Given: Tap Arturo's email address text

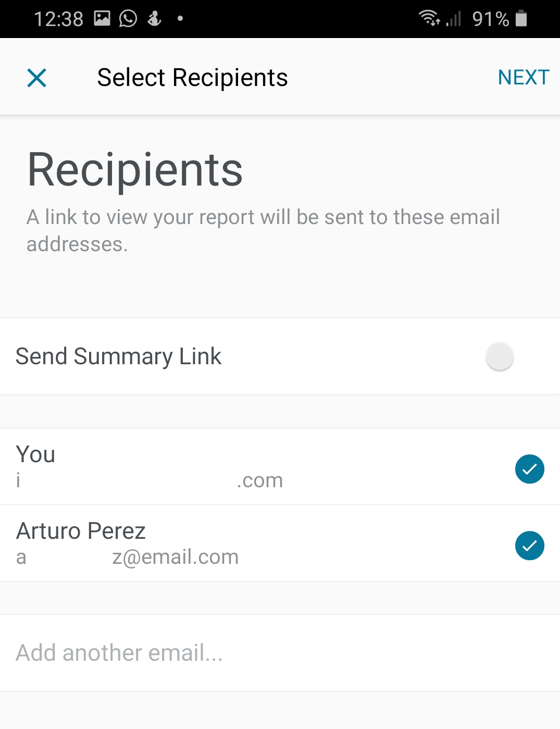Looking at the screenshot, I should [x=127, y=557].
